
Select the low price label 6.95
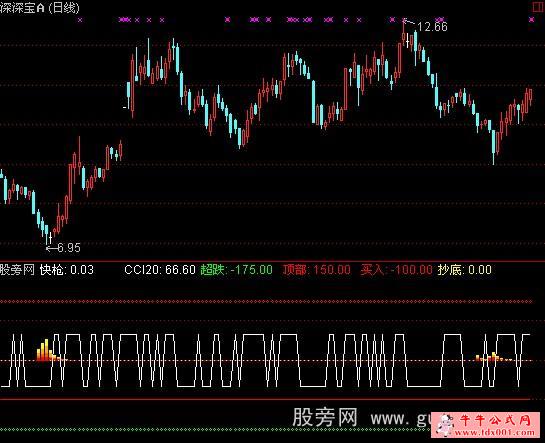pyautogui.click(x=68, y=248)
